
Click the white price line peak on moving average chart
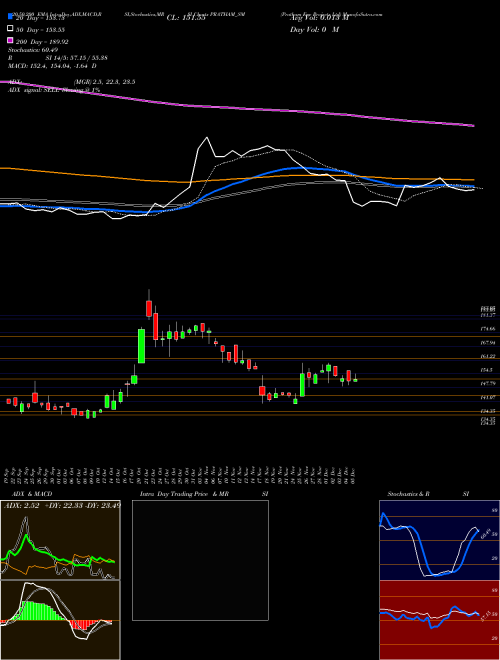click(x=206, y=137)
